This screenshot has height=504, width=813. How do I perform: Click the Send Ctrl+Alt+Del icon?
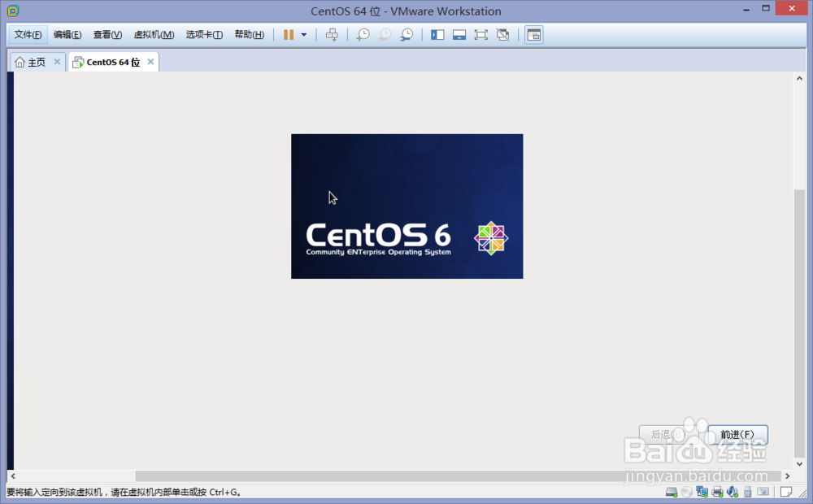click(x=332, y=35)
